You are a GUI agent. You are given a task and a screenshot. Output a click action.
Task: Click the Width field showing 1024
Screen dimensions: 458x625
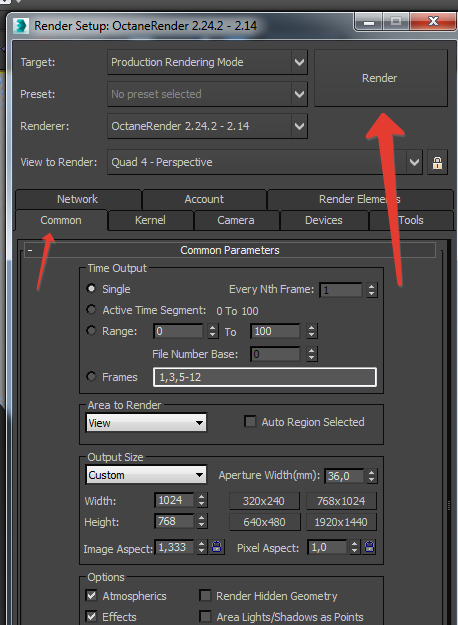175,500
